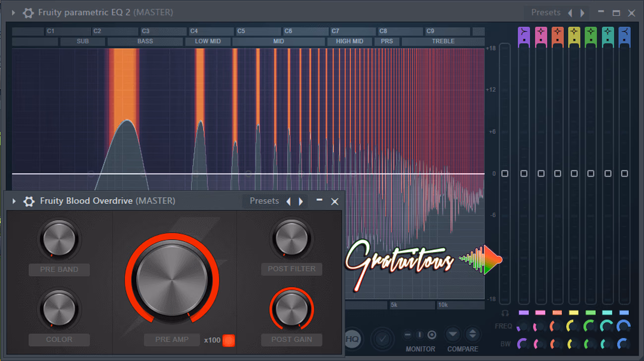This screenshot has height=361, width=644.
Task: Click the headphones solo icon below the gain sliders
Action: tap(505, 313)
